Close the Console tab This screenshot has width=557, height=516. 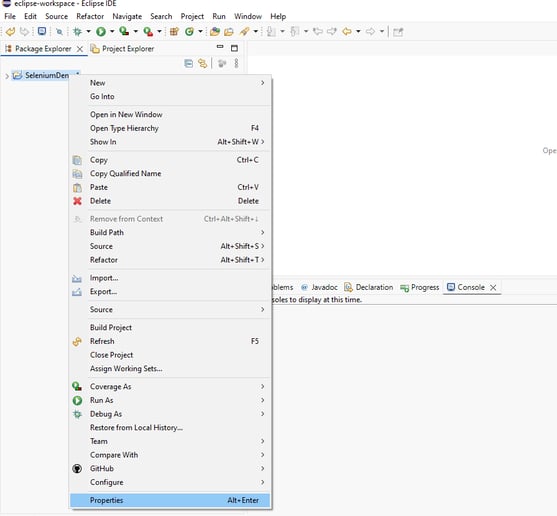[x=493, y=288]
